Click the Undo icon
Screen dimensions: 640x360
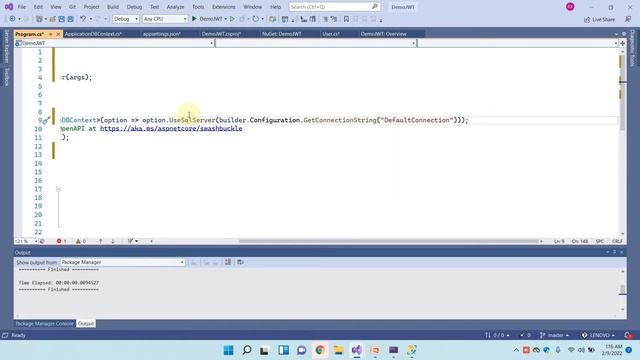tap(83, 19)
